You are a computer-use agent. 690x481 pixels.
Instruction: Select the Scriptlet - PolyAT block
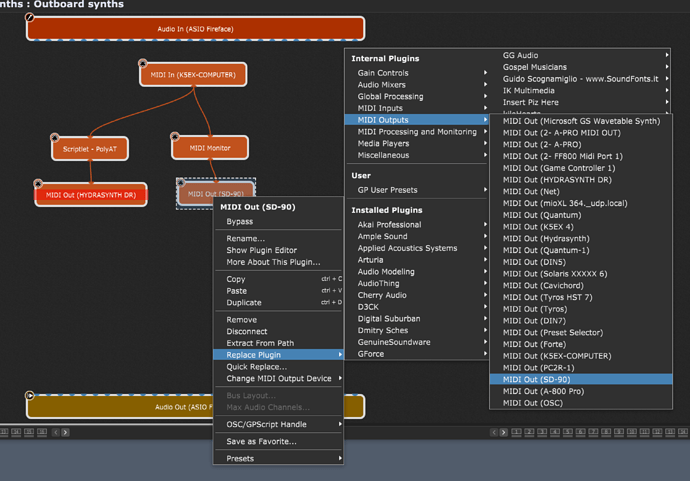point(90,149)
